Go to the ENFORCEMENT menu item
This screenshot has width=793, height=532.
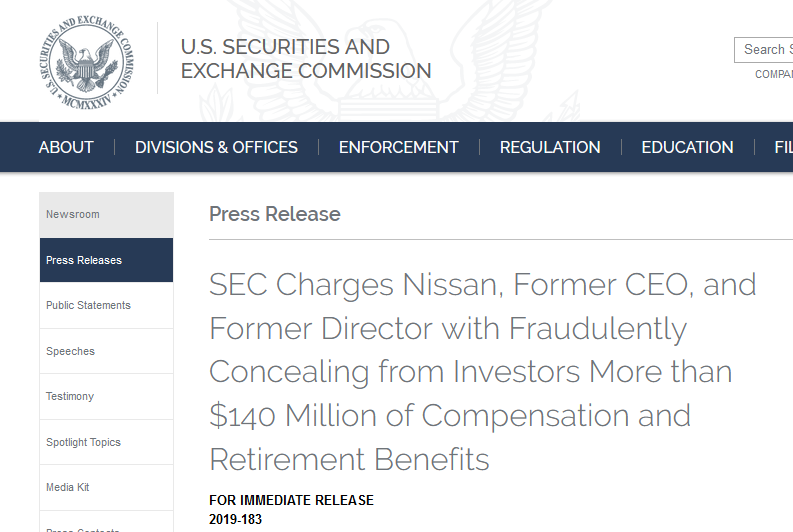(x=398, y=147)
